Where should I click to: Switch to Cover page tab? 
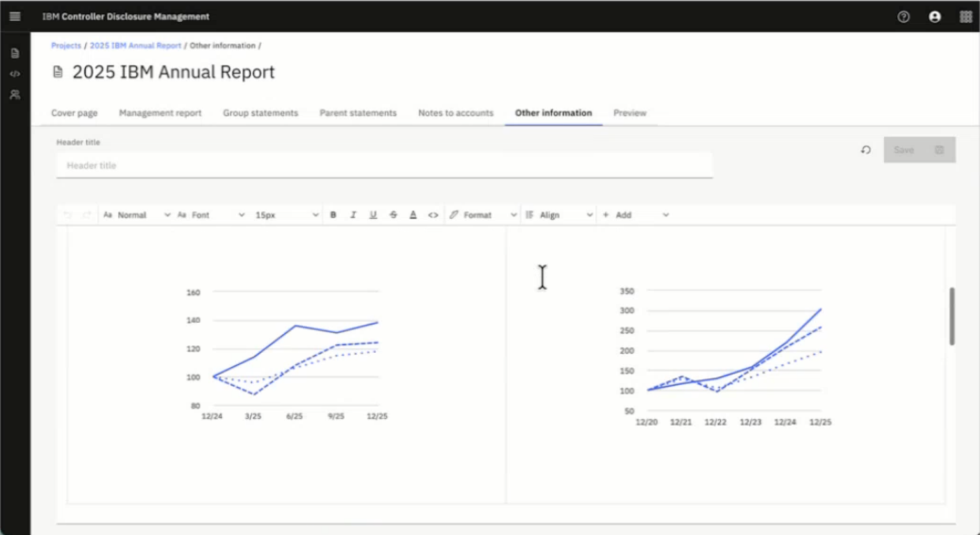click(74, 113)
